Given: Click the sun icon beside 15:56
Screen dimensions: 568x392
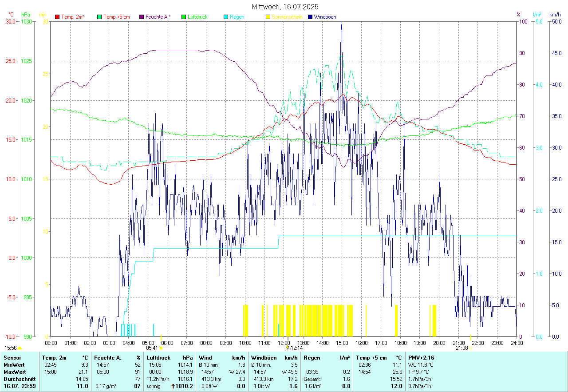Looking at the screenshot, I should (x=20, y=348).
